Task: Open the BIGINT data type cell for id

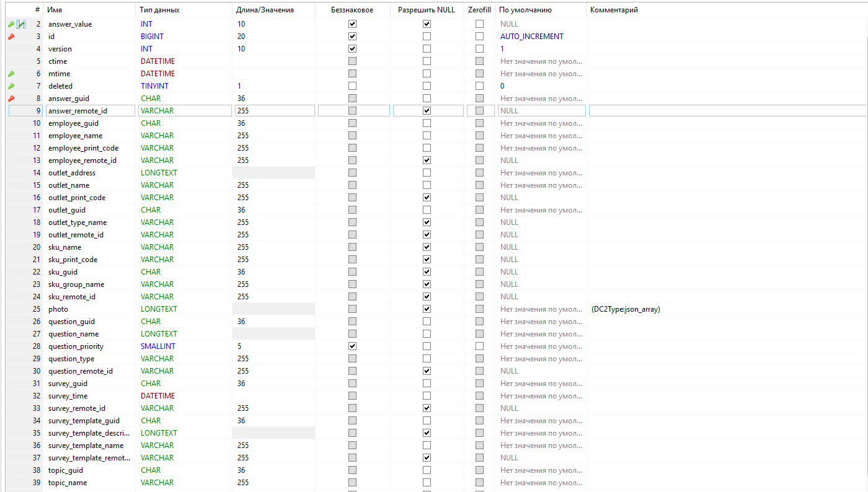Action: pyautogui.click(x=184, y=37)
